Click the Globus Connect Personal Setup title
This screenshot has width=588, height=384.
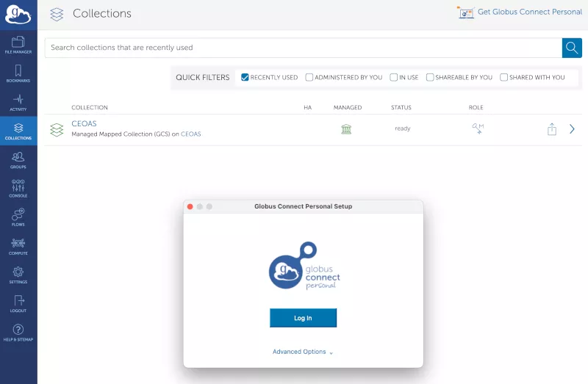tap(303, 206)
